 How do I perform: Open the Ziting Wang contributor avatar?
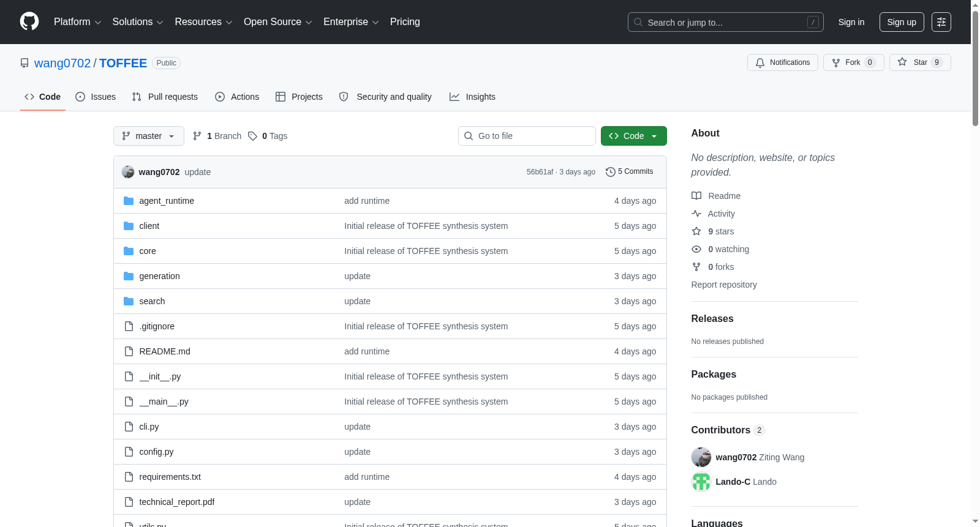coord(701,457)
